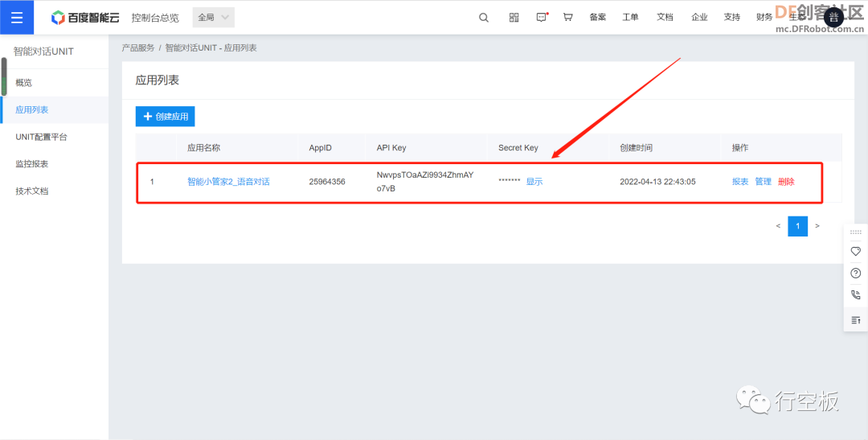Open the hamburger main menu
Screen dimensions: 868x440
pos(17,17)
